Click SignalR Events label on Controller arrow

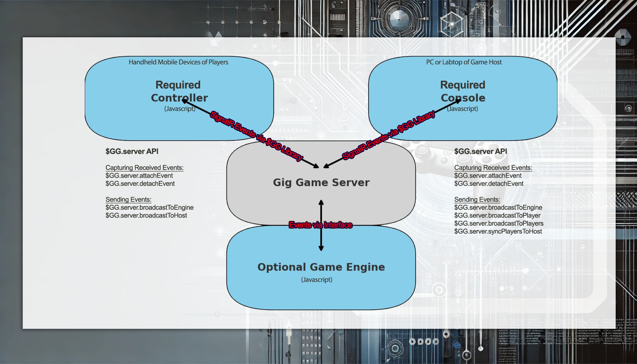point(256,136)
